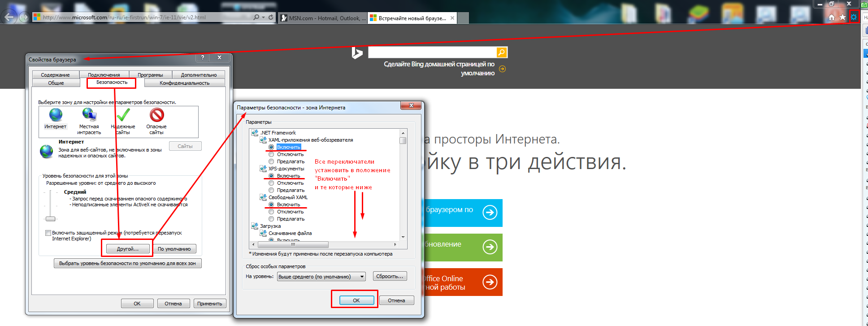Click OK in Параметры безопасности dialog
The width and height of the screenshot is (868, 326).
tap(356, 300)
